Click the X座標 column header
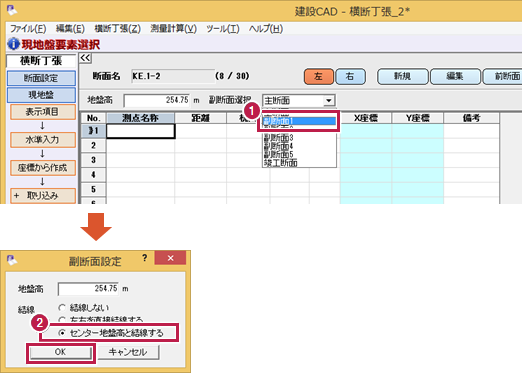 (x=366, y=118)
